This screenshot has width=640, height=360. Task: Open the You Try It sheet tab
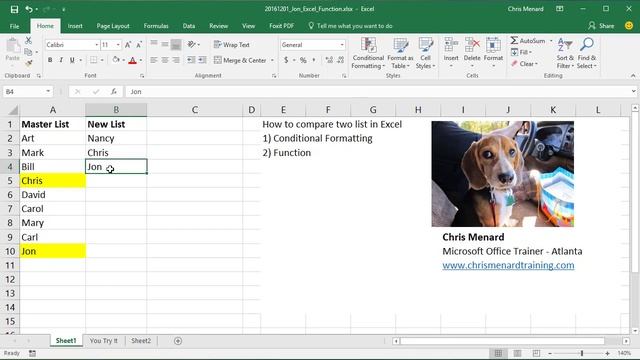pyautogui.click(x=103, y=341)
